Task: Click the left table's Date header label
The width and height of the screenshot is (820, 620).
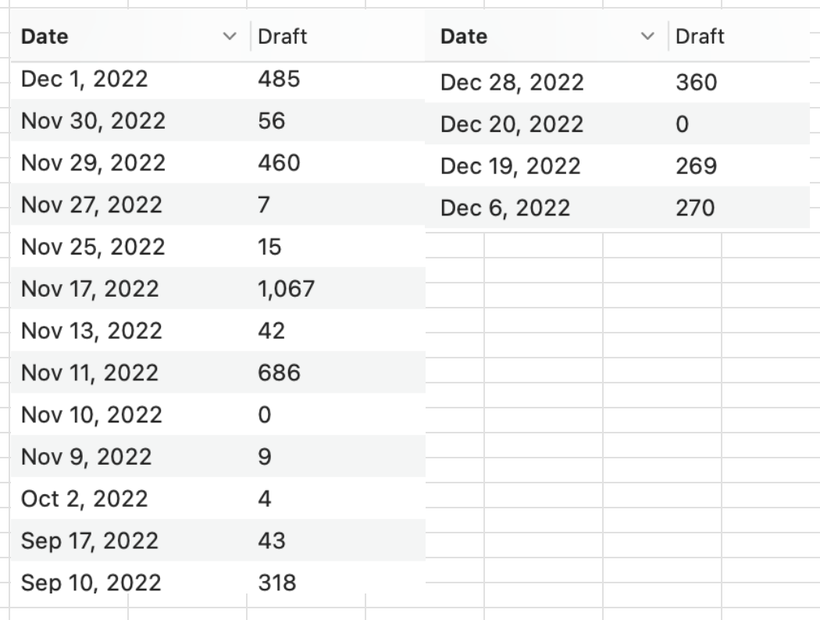Action: 44,37
